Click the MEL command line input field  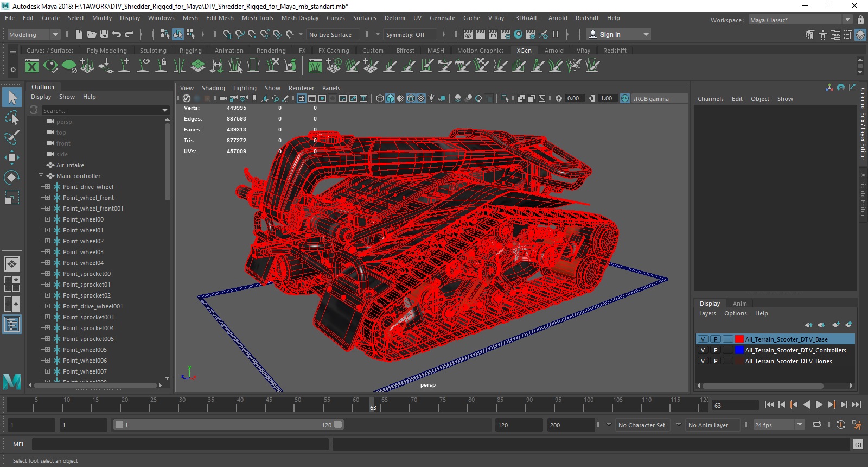180,444
